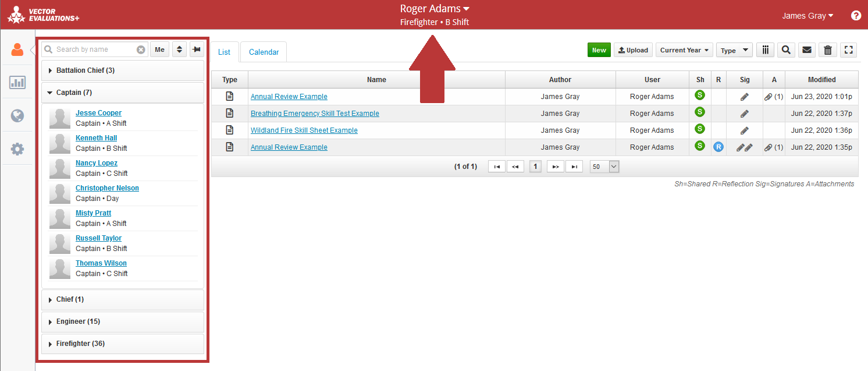Viewport: 868px width, 371px height.
Task: Click the envelope email icon
Action: 807,50
